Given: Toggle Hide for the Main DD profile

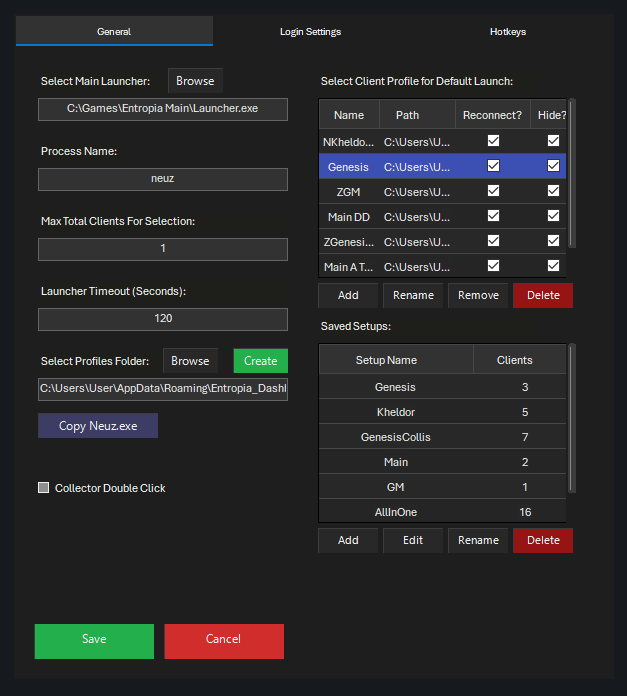Looking at the screenshot, I should click(553, 216).
